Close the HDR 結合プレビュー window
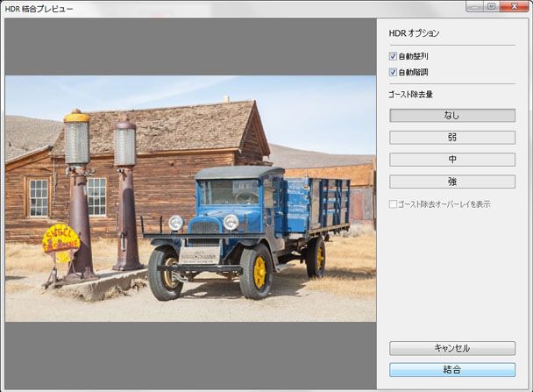 pos(514,6)
